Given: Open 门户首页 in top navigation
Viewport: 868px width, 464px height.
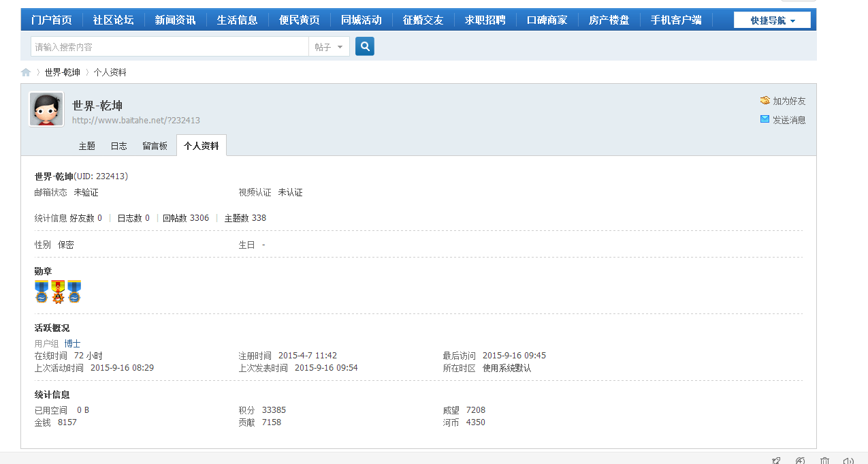Looking at the screenshot, I should [52, 20].
